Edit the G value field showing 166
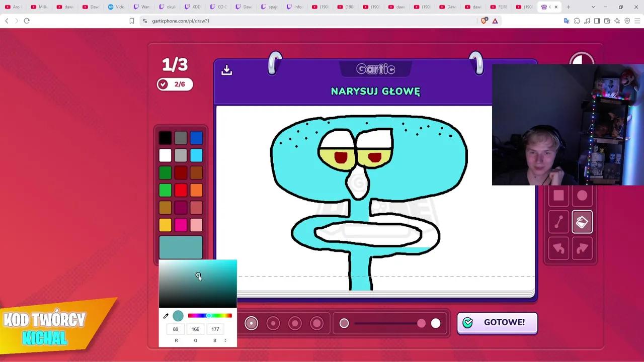This screenshot has height=362, width=644. coord(195,329)
